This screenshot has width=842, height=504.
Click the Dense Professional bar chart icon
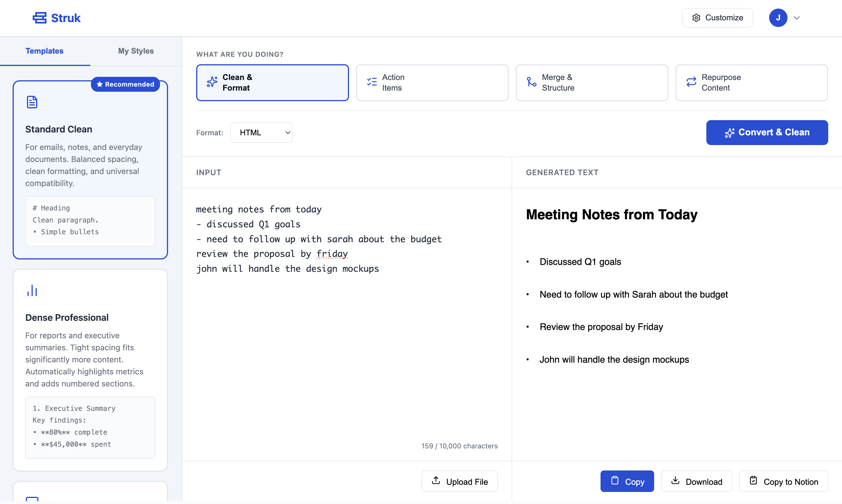[x=32, y=291]
